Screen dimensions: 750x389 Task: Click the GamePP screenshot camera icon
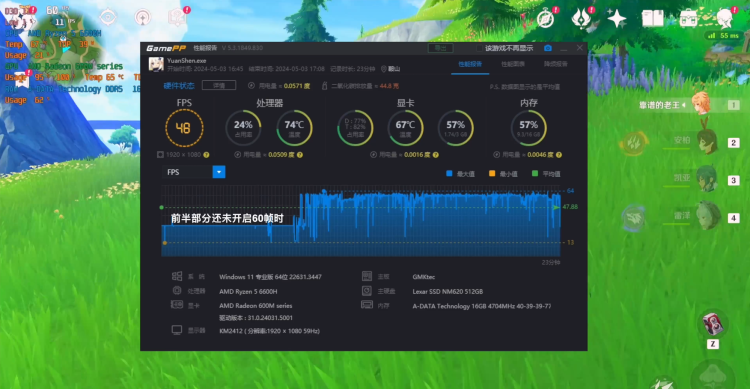pos(548,48)
